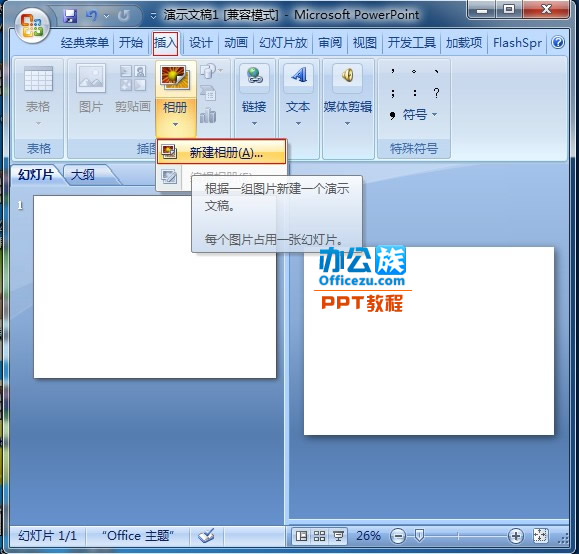Switch to the 设计 tab

click(x=201, y=43)
